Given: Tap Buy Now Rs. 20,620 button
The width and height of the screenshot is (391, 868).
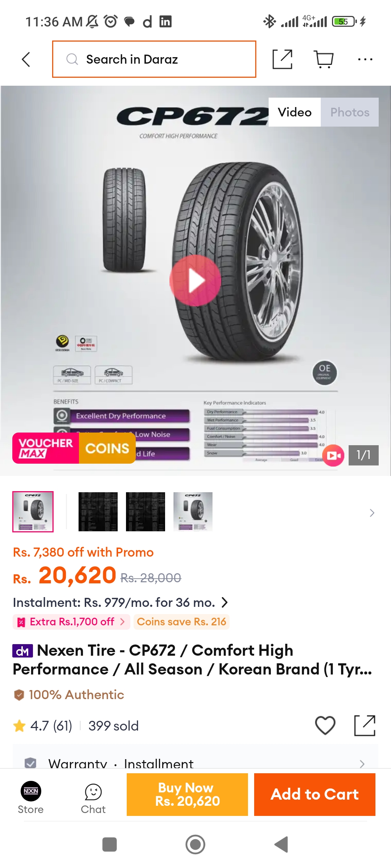Looking at the screenshot, I should click(x=187, y=795).
